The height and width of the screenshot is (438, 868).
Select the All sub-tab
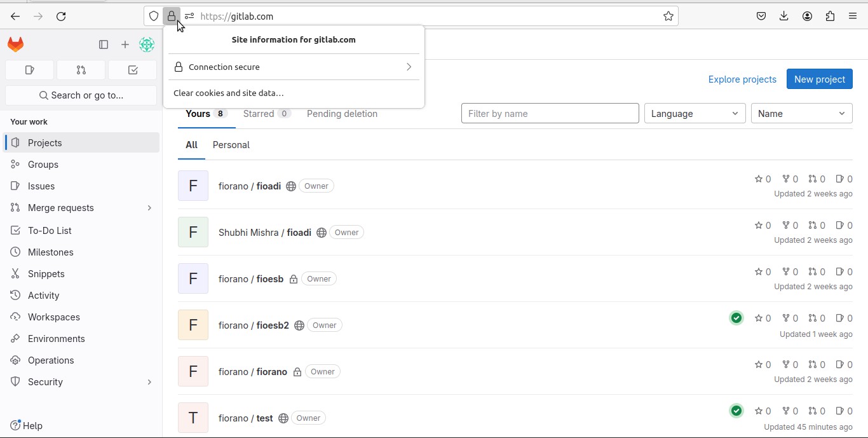coord(191,145)
